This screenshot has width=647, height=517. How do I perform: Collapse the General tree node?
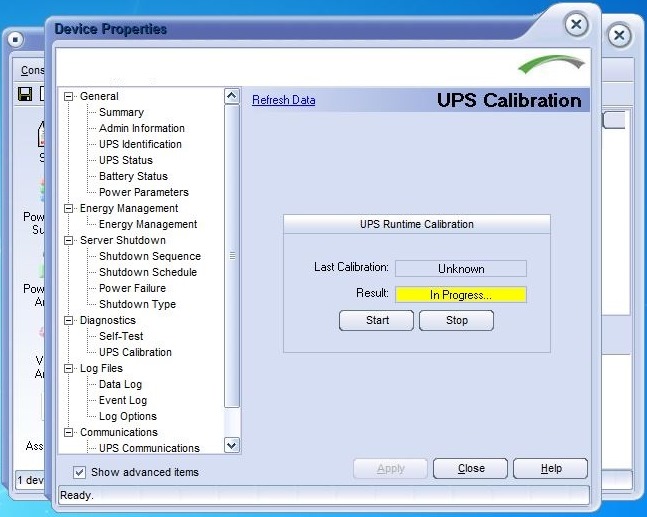68,97
